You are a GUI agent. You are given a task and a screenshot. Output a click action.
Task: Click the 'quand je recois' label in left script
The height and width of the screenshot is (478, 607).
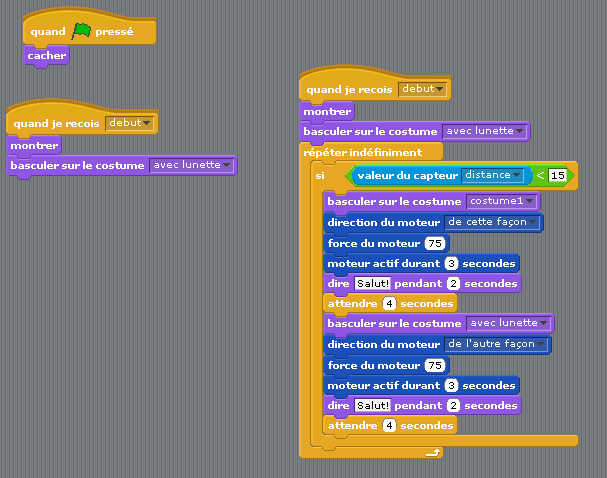[57, 124]
